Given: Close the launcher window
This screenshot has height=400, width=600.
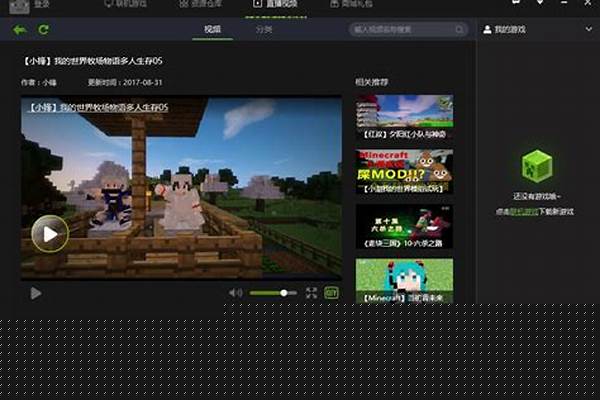Looking at the screenshot, I should [x=588, y=3].
